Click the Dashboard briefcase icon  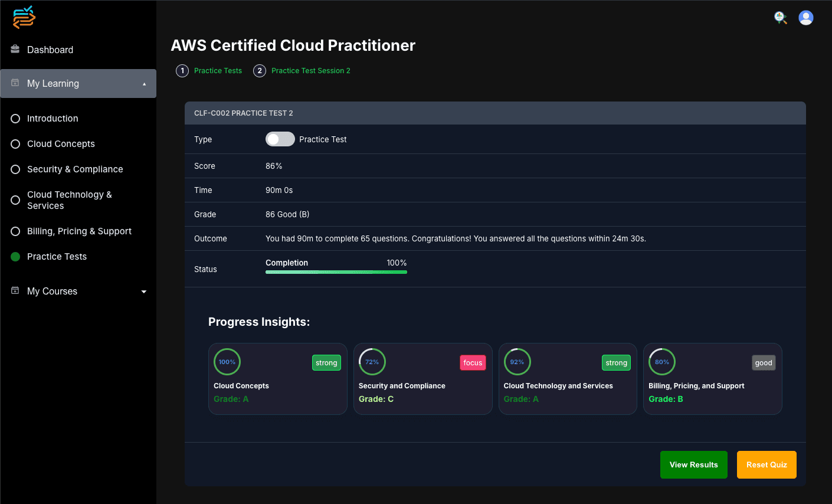15,49
